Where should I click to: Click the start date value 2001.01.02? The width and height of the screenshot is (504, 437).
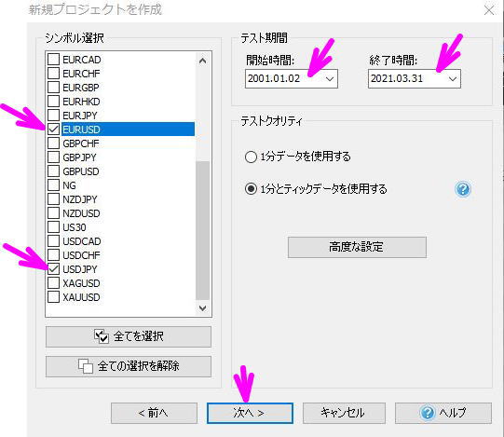(274, 78)
